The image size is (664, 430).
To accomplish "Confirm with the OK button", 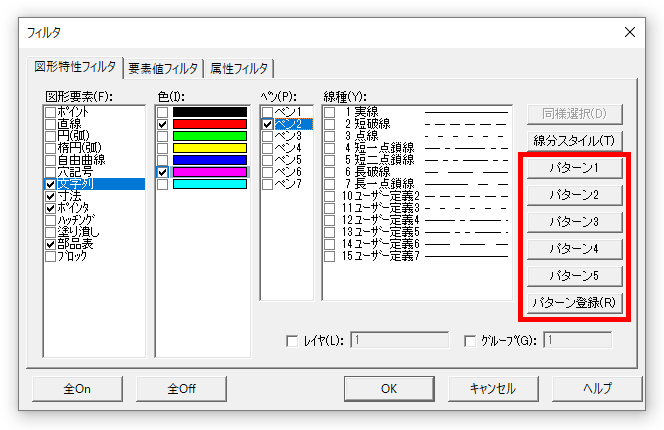I will [x=389, y=388].
